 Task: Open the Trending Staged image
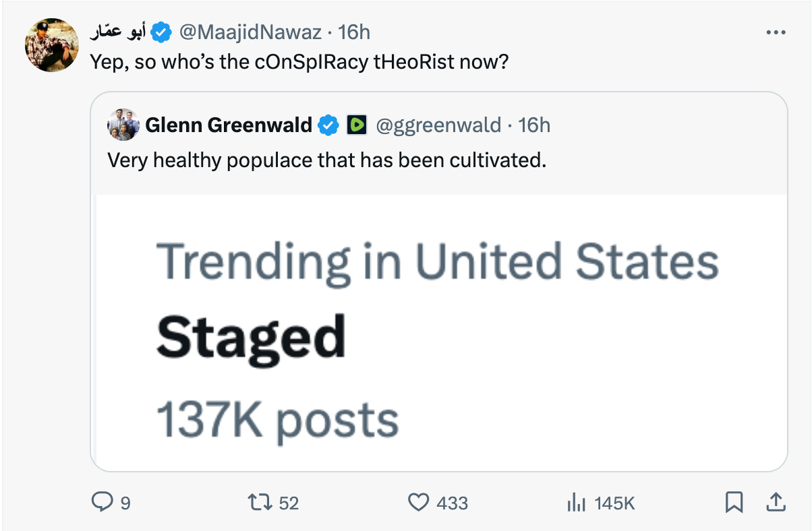click(x=439, y=333)
